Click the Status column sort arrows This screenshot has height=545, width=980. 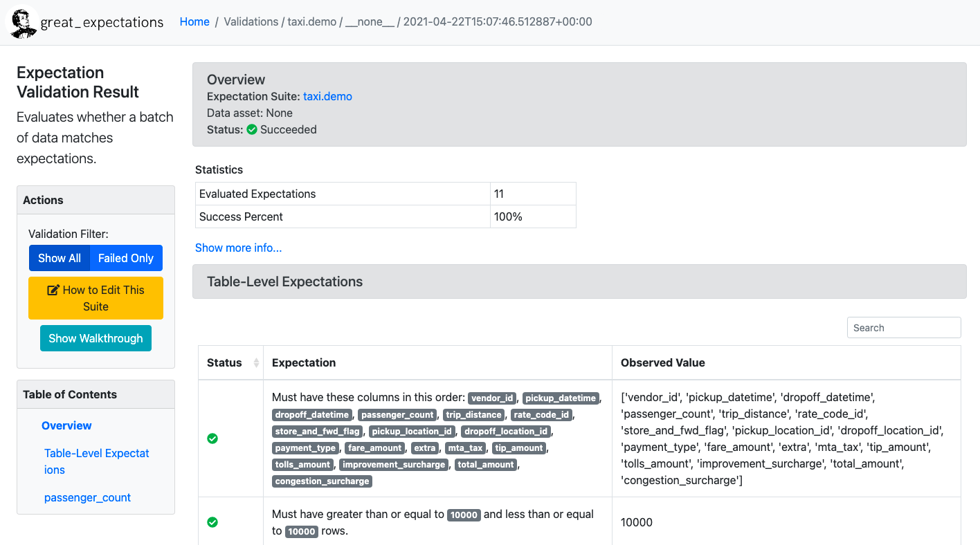[x=256, y=363]
